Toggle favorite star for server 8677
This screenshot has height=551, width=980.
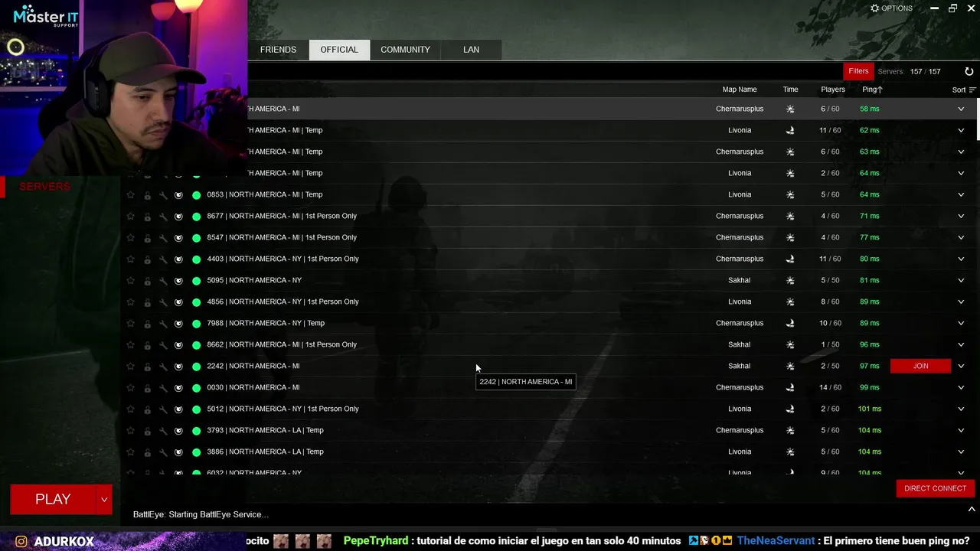click(130, 217)
